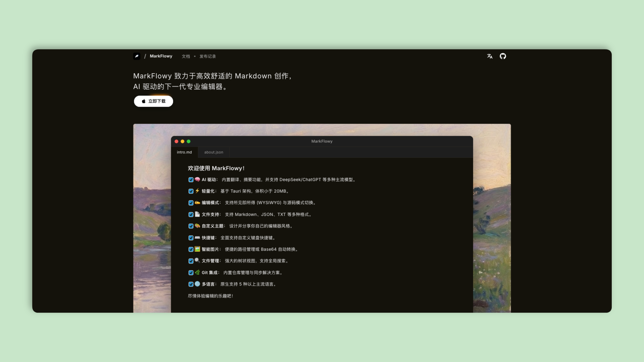Open the 发布记录 release notes link
The width and height of the screenshot is (644, 362).
coord(207,56)
